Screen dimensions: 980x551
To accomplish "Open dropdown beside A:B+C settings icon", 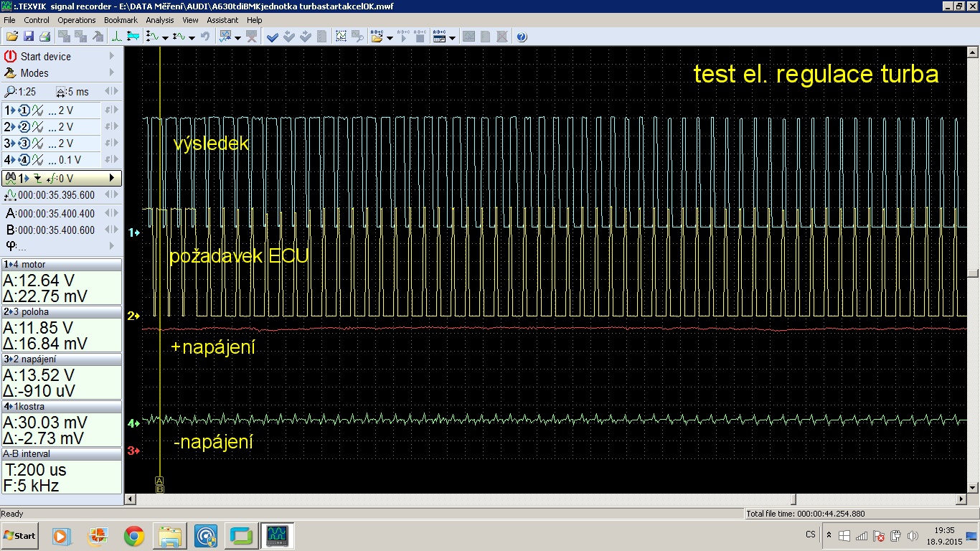I will click(x=452, y=37).
